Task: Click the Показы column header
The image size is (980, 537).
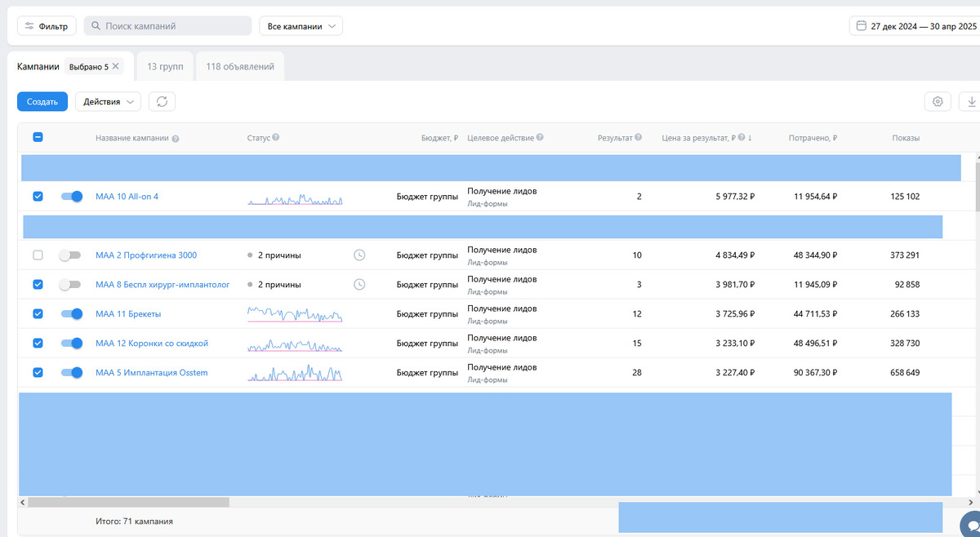Action: pos(906,138)
